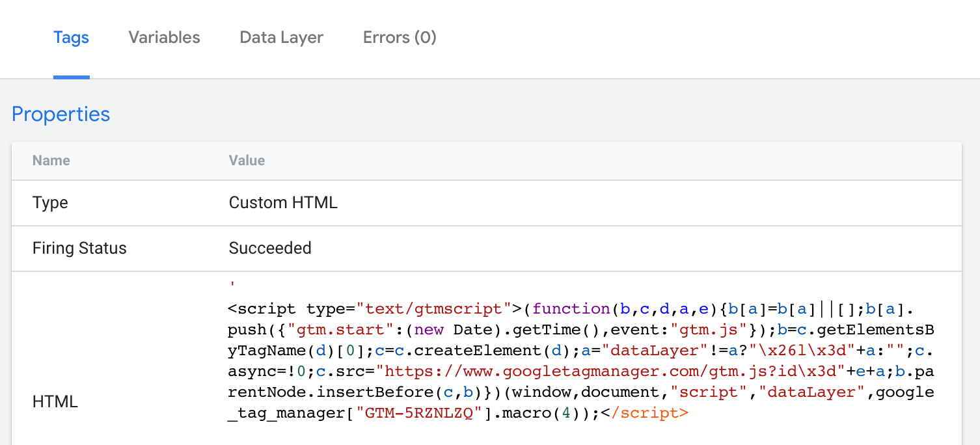
Task: Click the Value column header
Action: click(x=247, y=161)
